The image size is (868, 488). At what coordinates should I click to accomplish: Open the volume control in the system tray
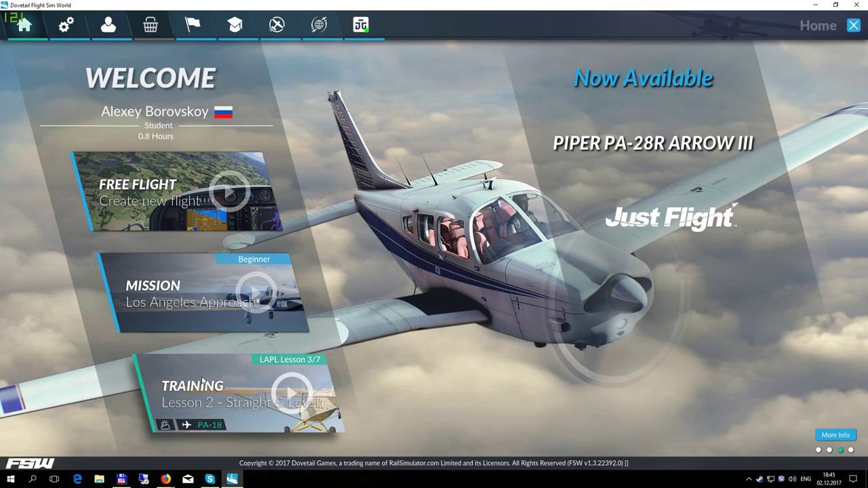pos(792,479)
